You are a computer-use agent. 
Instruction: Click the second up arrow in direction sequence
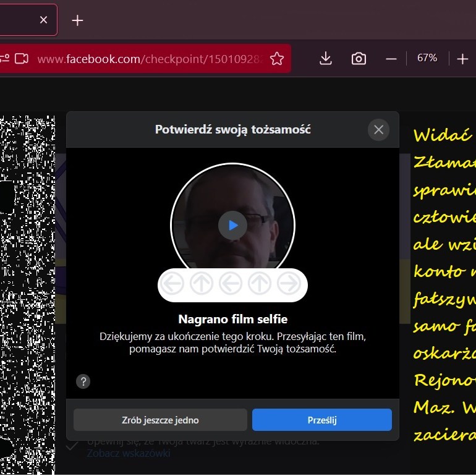coord(260,284)
